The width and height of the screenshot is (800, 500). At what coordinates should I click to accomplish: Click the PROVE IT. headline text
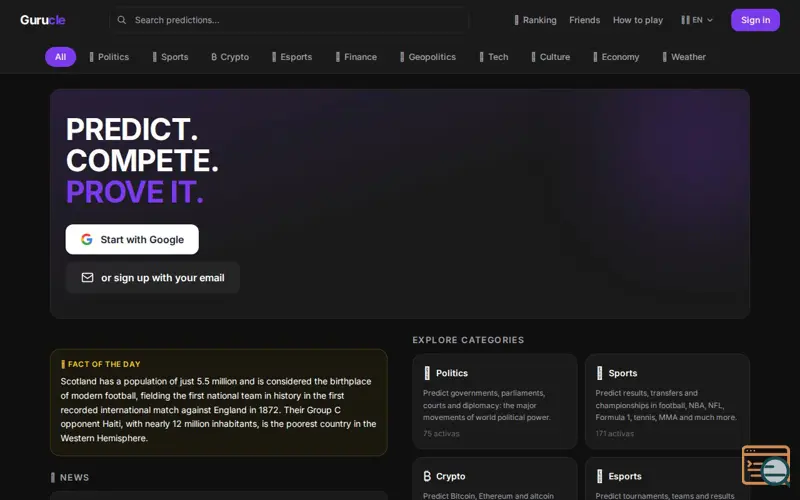coord(135,192)
